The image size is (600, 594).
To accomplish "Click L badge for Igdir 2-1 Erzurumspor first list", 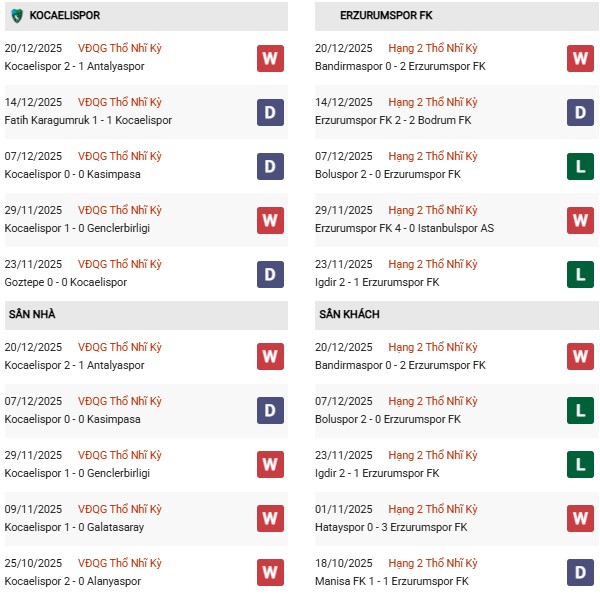I will coord(581,274).
